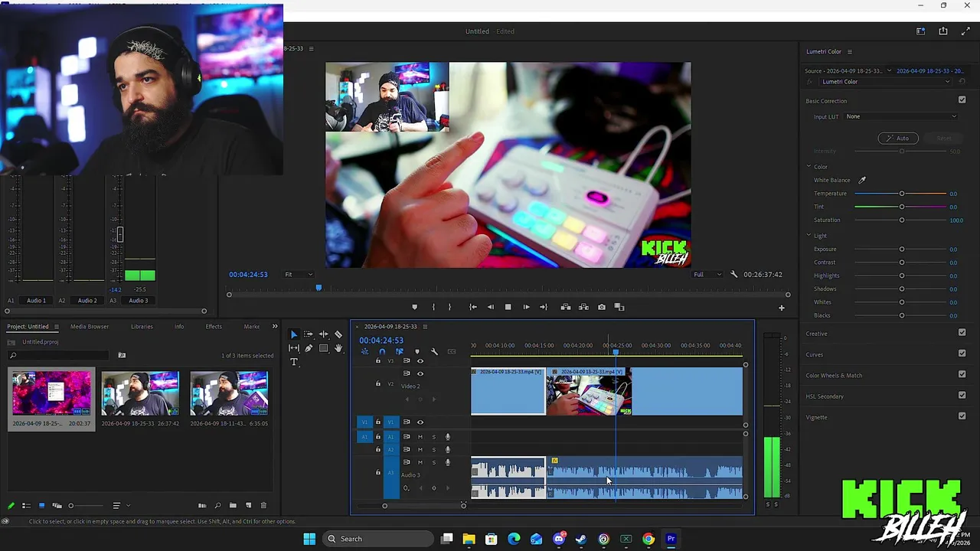Go to Out point
Image resolution: width=980 pixels, height=551 pixels.
click(544, 307)
